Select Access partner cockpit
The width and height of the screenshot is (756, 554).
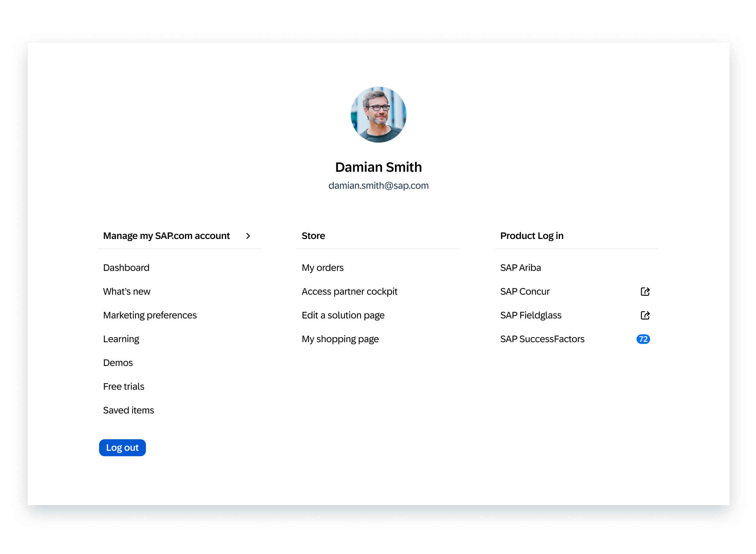349,292
